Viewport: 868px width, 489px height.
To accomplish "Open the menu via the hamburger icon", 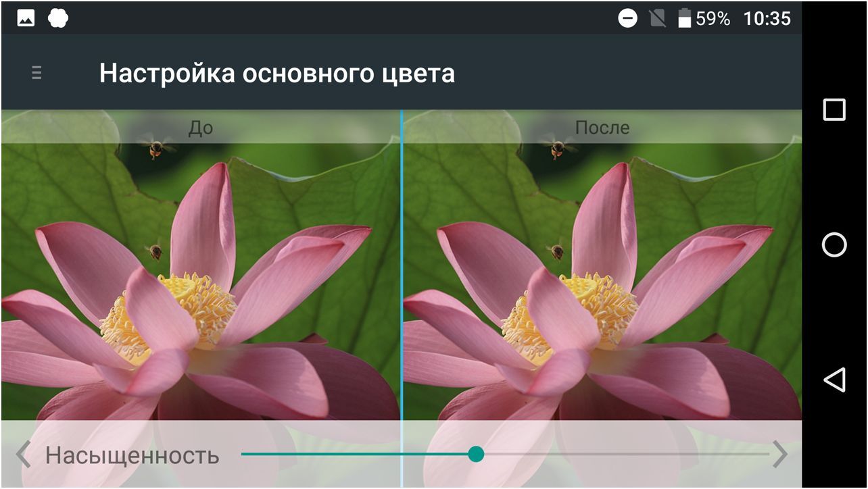I will click(35, 72).
